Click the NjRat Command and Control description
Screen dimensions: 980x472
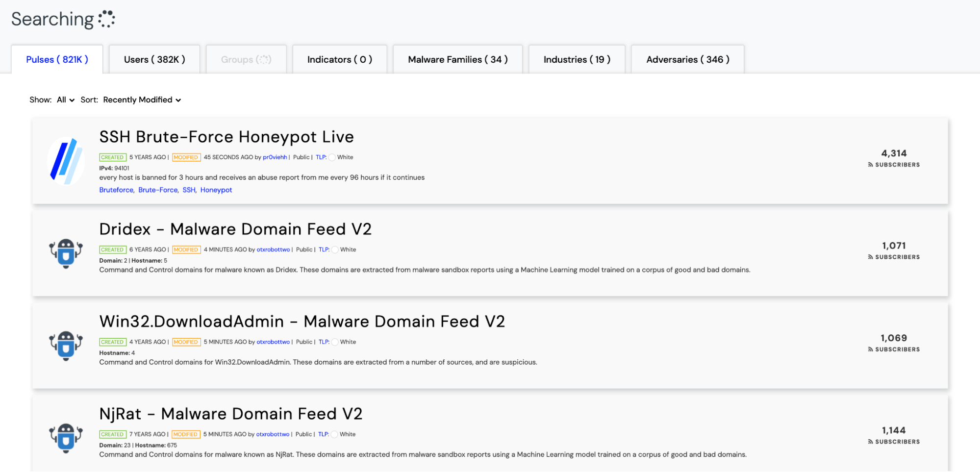pyautogui.click(x=423, y=454)
